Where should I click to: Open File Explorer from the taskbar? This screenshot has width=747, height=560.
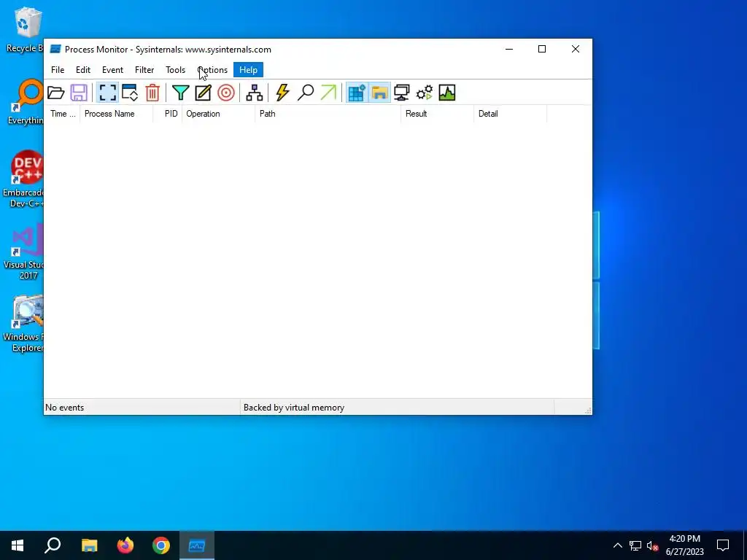click(89, 545)
